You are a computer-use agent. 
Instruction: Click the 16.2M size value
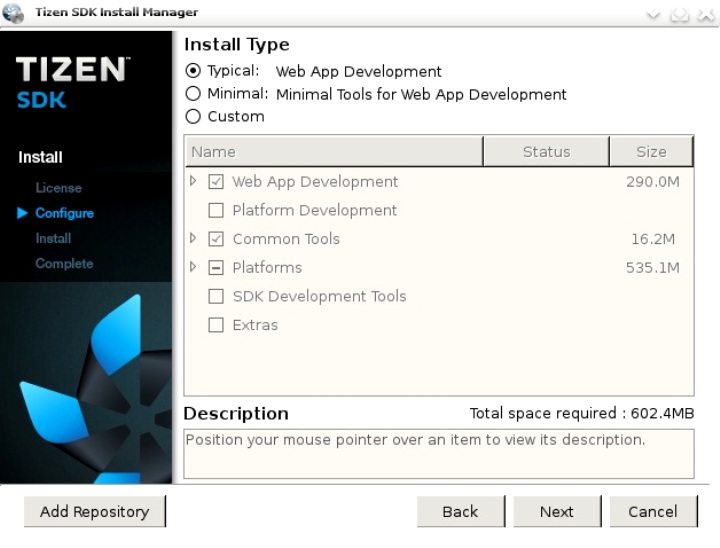click(x=653, y=239)
